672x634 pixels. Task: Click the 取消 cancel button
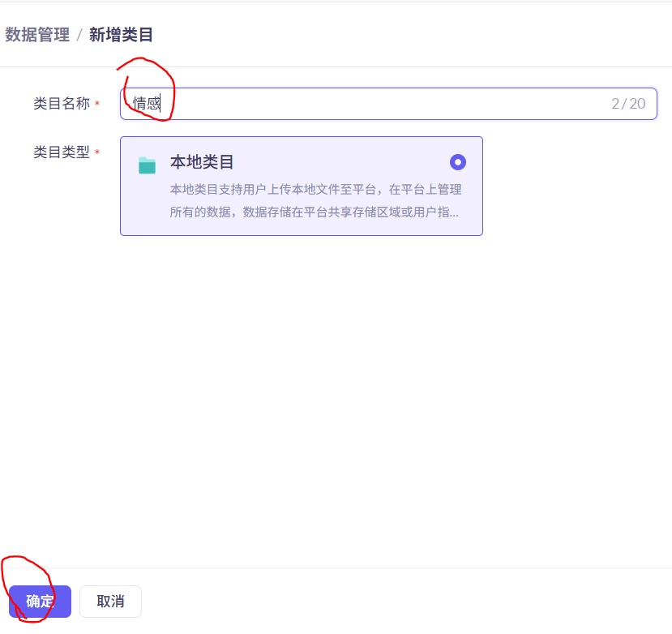click(x=110, y=601)
